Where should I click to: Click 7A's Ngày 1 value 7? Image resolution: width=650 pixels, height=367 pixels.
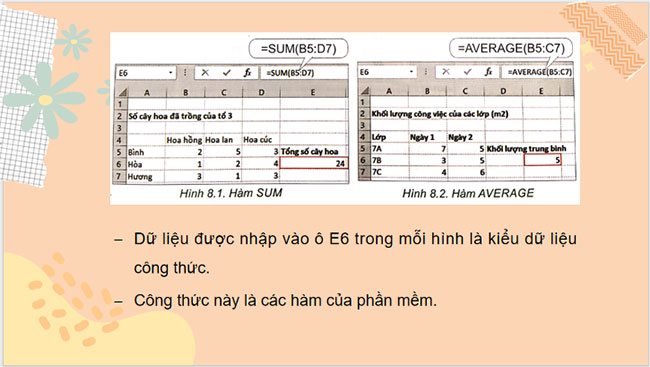click(x=427, y=148)
